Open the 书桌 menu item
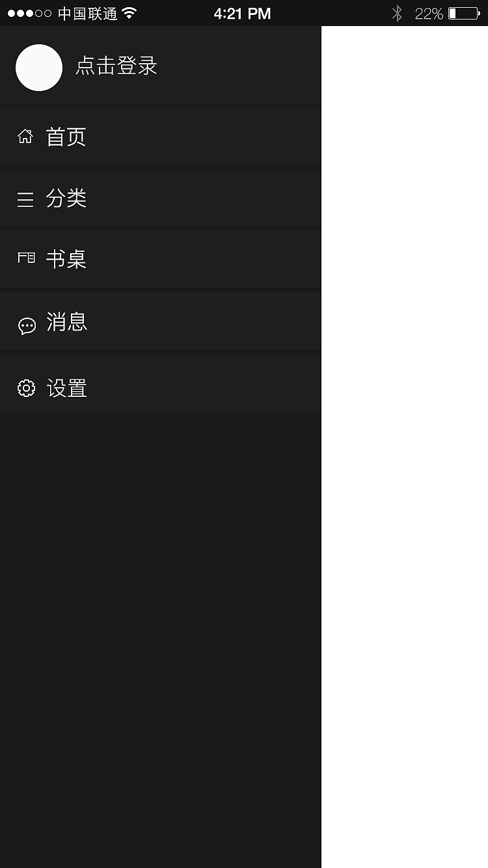Viewport: 488px width, 868px height. point(160,259)
